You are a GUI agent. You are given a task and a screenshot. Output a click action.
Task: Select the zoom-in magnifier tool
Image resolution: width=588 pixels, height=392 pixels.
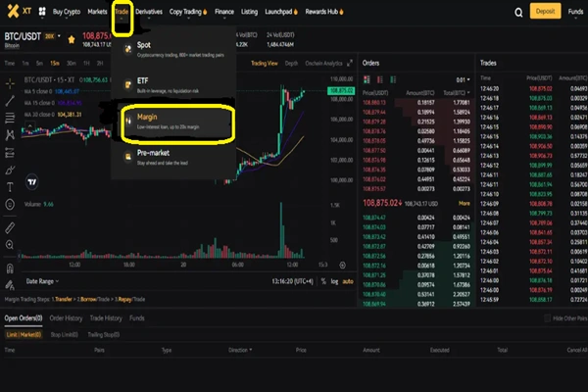point(10,245)
